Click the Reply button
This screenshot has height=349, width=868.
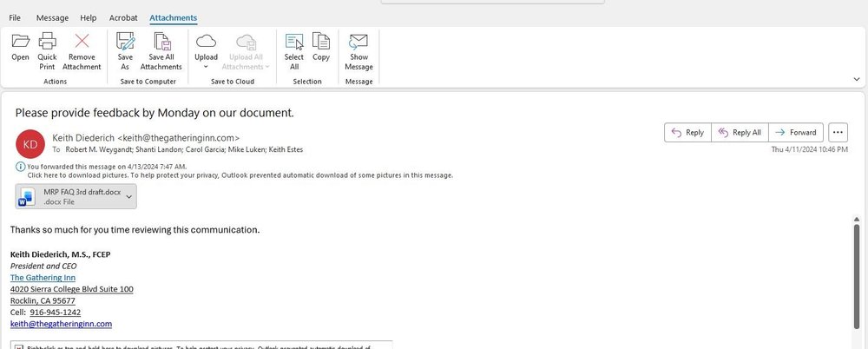pos(687,133)
